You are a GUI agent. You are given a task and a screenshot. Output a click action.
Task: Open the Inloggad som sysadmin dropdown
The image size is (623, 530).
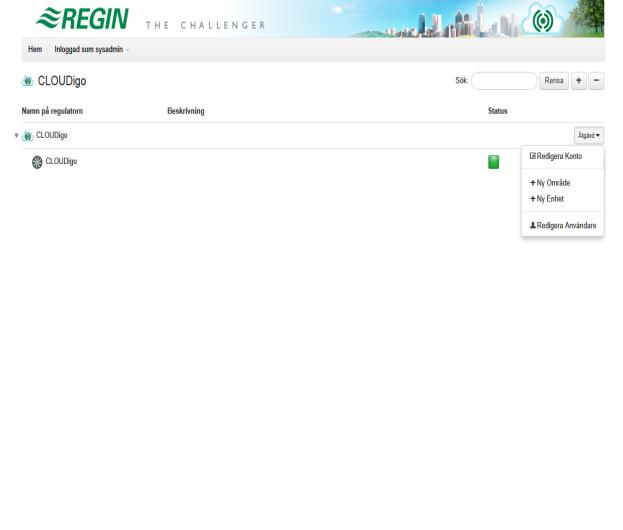(x=91, y=49)
